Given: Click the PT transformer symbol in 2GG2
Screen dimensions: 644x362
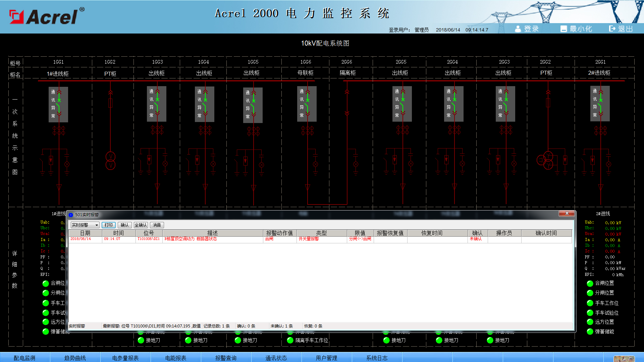Looking at the screenshot, I should [545, 160].
